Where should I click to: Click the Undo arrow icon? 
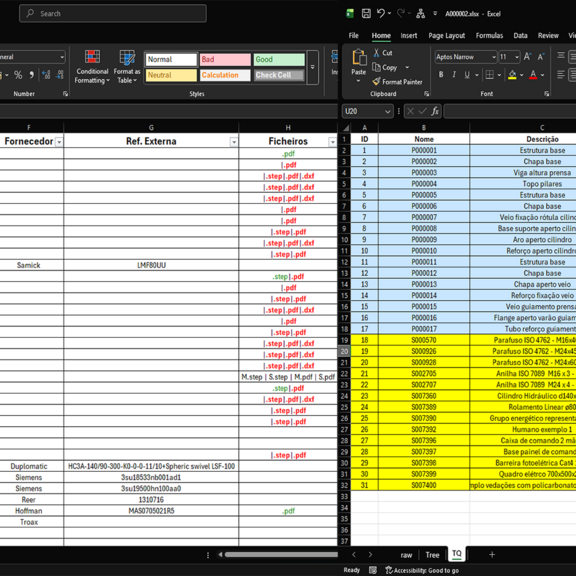[381, 14]
